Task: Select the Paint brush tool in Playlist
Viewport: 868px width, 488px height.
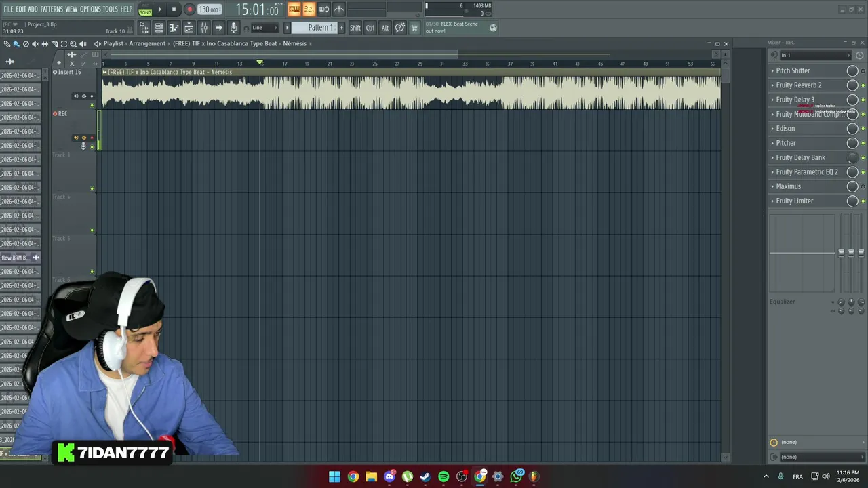Action: pos(16,44)
